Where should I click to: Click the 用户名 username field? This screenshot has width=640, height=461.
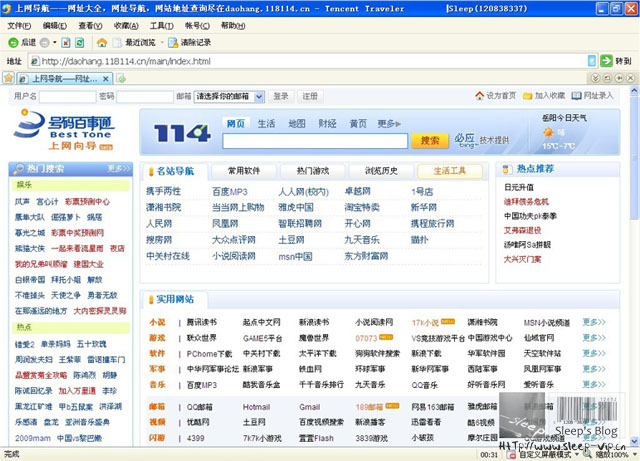[x=67, y=97]
